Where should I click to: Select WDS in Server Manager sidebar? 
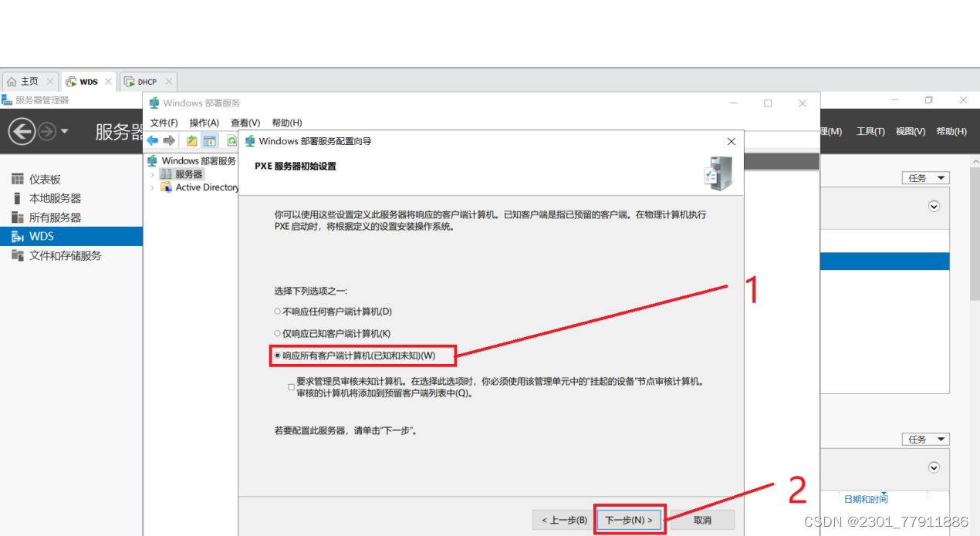pos(71,237)
